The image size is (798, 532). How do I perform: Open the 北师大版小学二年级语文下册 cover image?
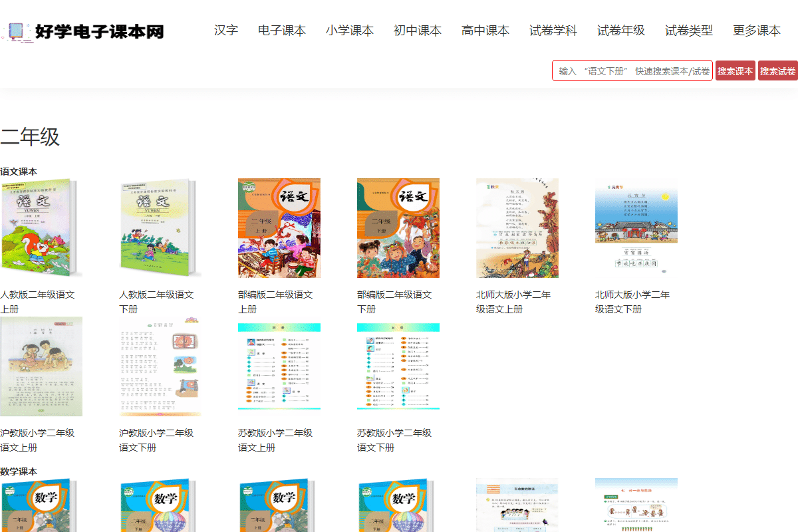tap(636, 228)
